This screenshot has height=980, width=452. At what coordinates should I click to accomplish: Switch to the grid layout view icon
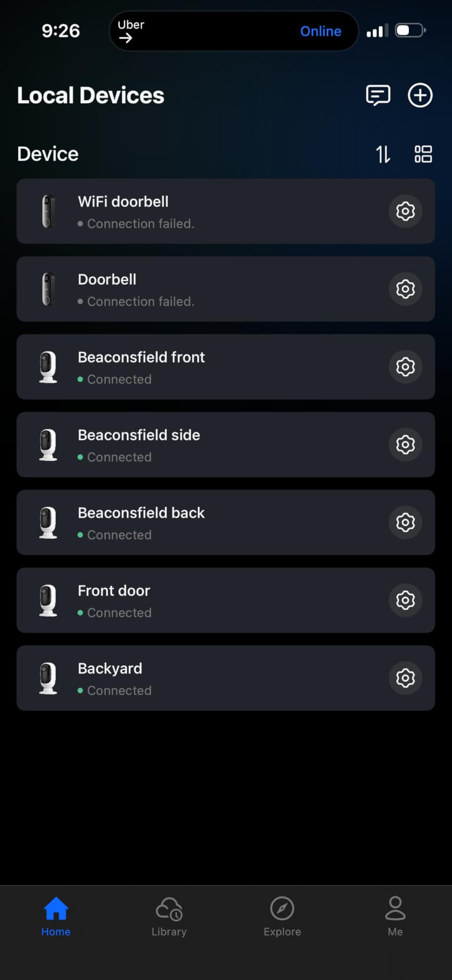point(423,154)
